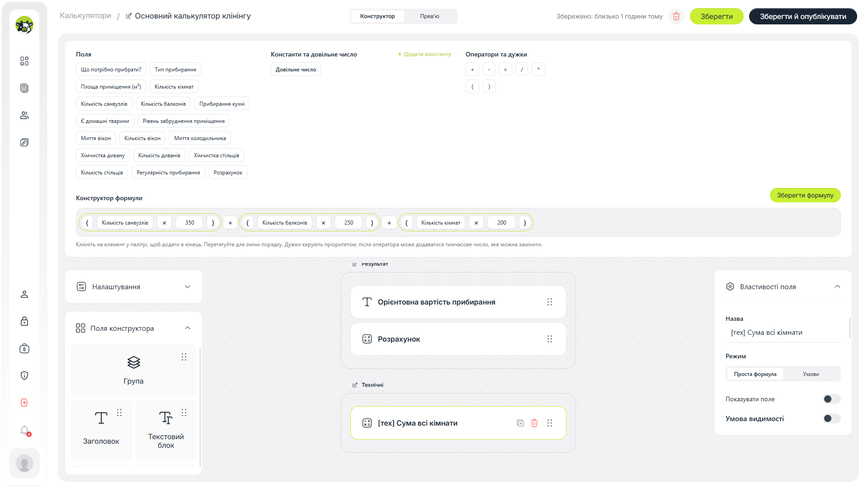Toggle the Показувати поле switch
868x488 pixels.
point(832,399)
